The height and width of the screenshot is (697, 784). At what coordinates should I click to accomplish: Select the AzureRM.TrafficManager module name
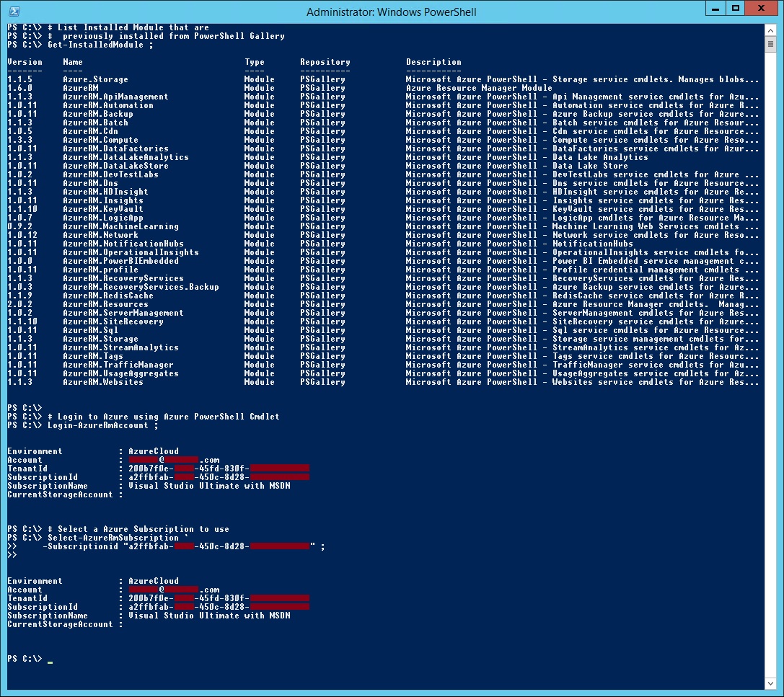[x=118, y=365]
